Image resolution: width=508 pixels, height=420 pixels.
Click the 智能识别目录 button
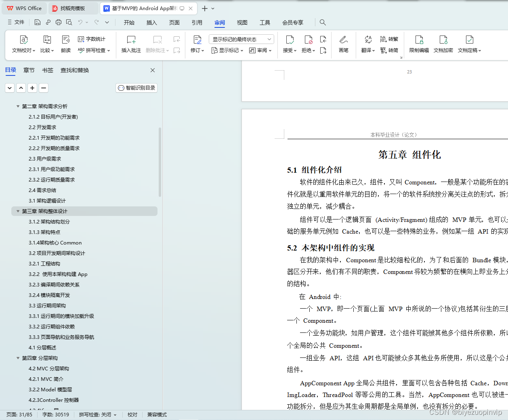(x=136, y=88)
